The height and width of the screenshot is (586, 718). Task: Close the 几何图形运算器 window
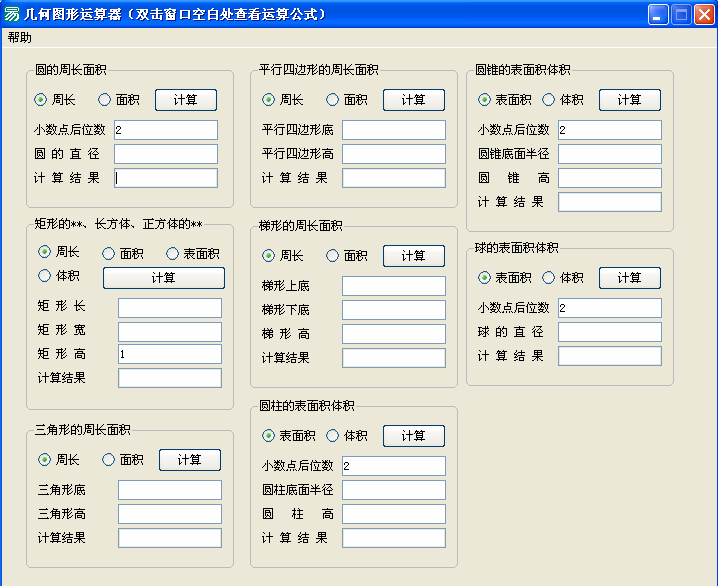click(704, 15)
